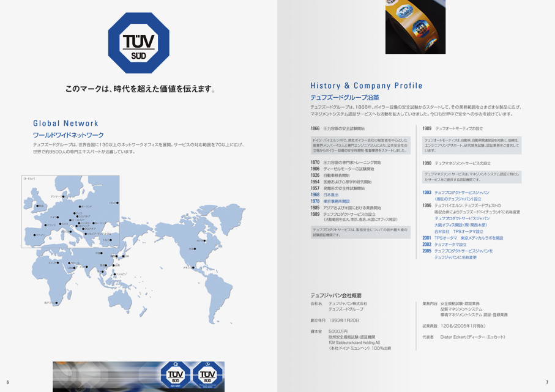Click the フランス marker on the Europe map

tap(45, 225)
